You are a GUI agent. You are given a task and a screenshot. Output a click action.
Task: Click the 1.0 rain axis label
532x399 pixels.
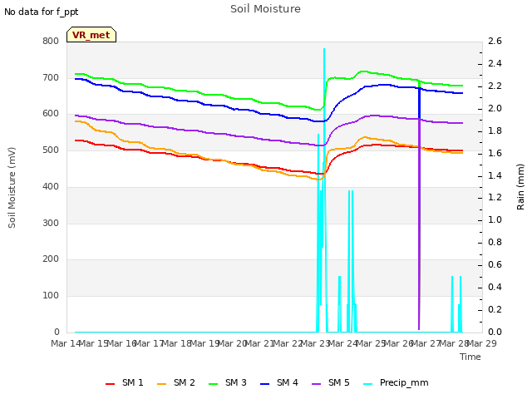pyautogui.click(x=495, y=219)
